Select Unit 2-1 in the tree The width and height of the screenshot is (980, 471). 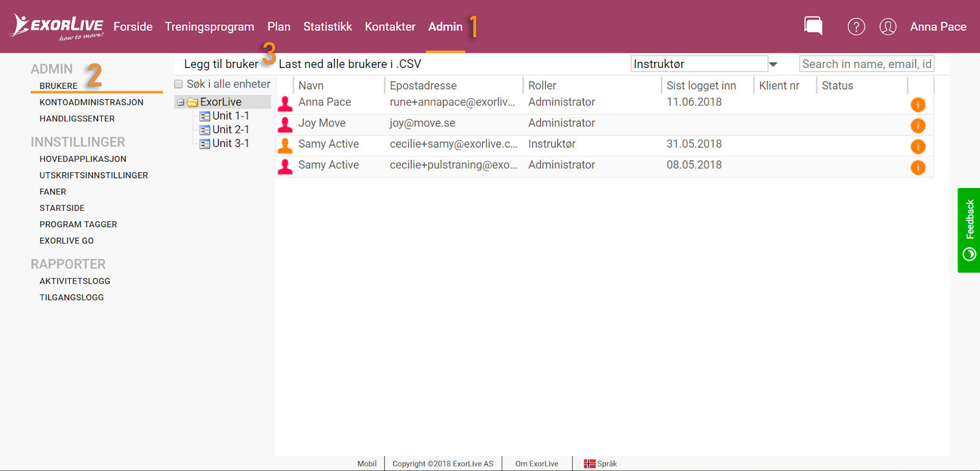click(x=230, y=130)
